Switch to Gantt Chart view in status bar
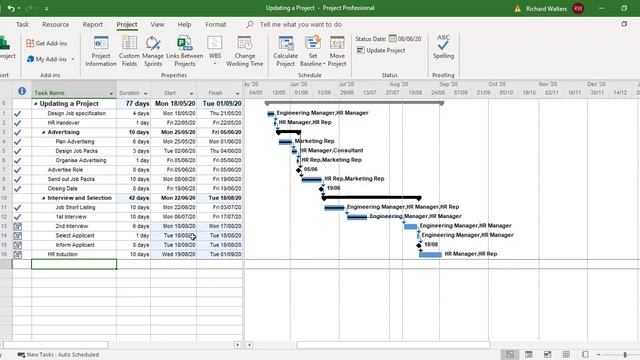The height and width of the screenshot is (360, 640). 510,354
